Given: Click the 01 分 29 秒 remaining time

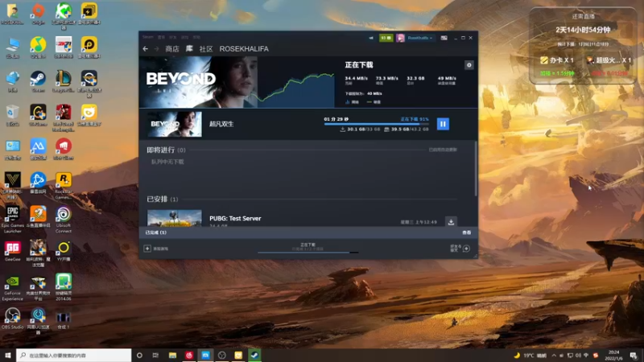Looking at the screenshot, I should click(336, 119).
